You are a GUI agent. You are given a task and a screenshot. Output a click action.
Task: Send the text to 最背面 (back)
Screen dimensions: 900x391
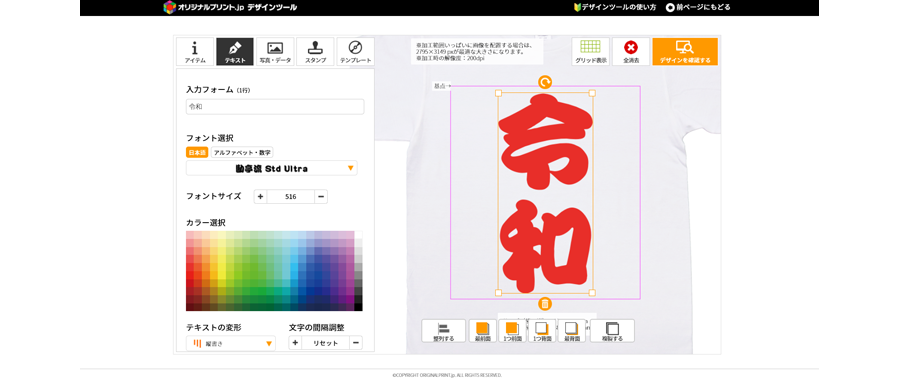pos(571,331)
